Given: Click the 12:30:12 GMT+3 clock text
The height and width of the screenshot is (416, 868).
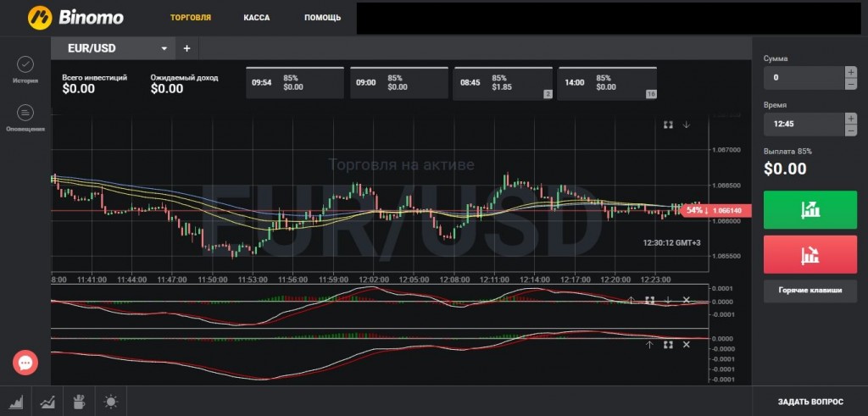Looking at the screenshot, I should point(671,242).
